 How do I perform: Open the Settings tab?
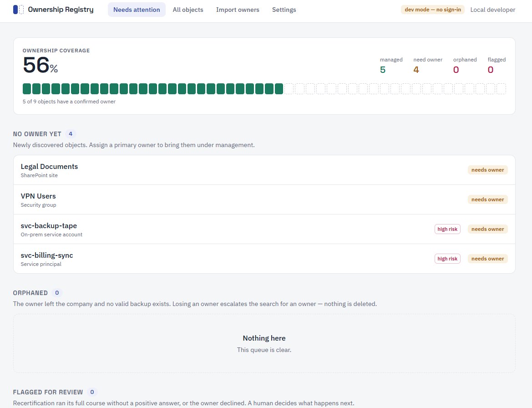284,10
